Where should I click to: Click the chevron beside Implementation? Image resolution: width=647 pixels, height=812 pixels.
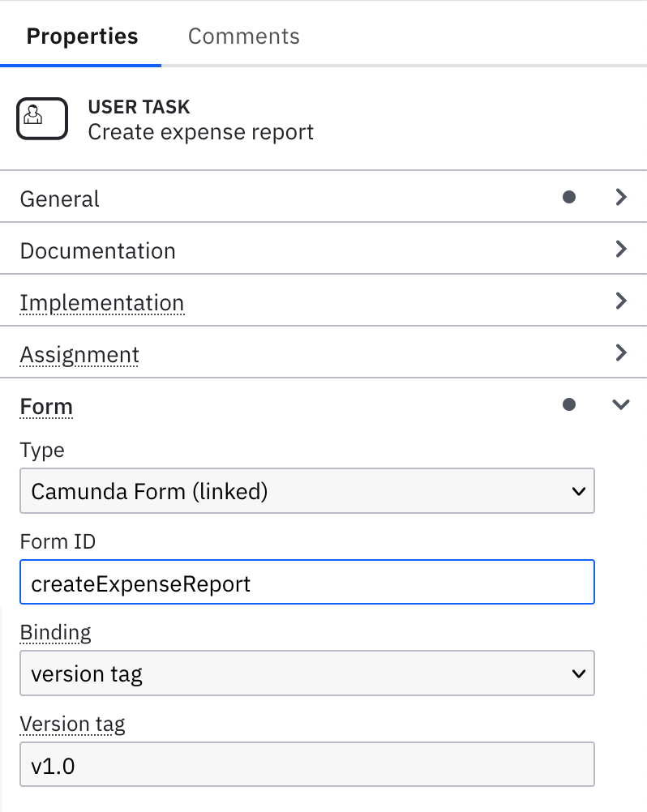621,301
